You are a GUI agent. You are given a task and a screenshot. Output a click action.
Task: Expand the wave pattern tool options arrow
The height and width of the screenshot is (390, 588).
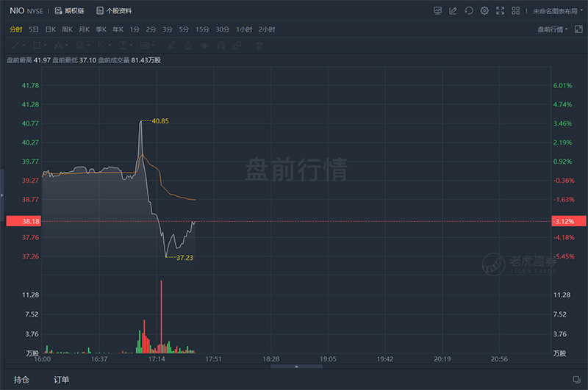[x=67, y=46]
